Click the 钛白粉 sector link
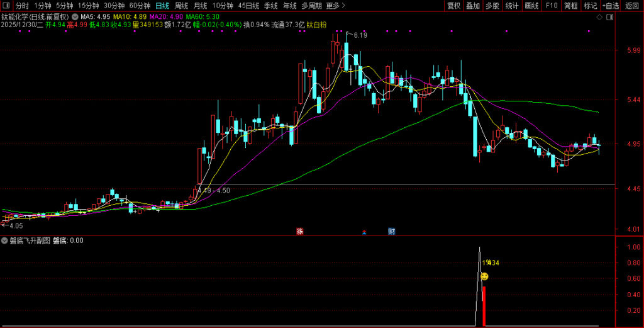 316,25
